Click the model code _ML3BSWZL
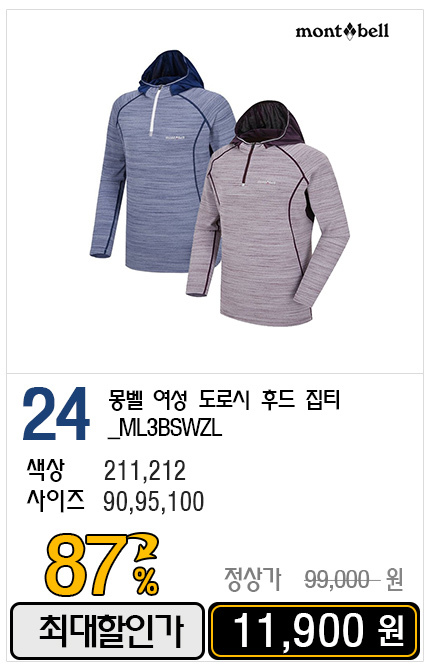This screenshot has width=430, height=670. 165,428
